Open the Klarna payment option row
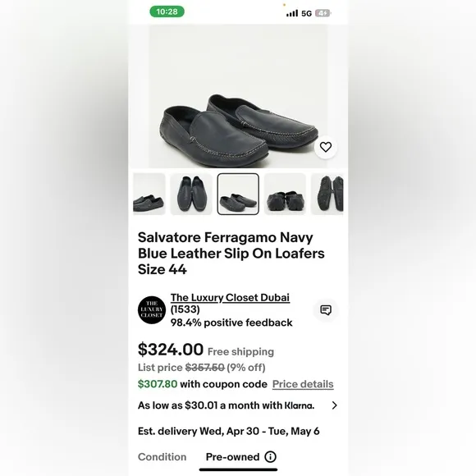This screenshot has height=476, width=476. pos(238,405)
